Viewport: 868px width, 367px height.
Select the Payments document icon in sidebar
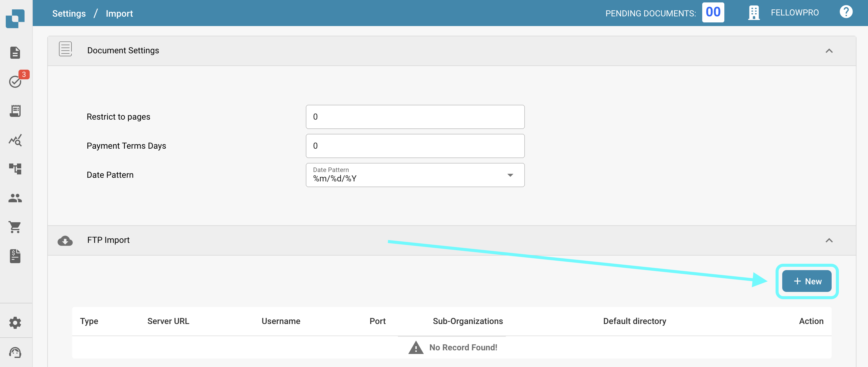point(15,256)
